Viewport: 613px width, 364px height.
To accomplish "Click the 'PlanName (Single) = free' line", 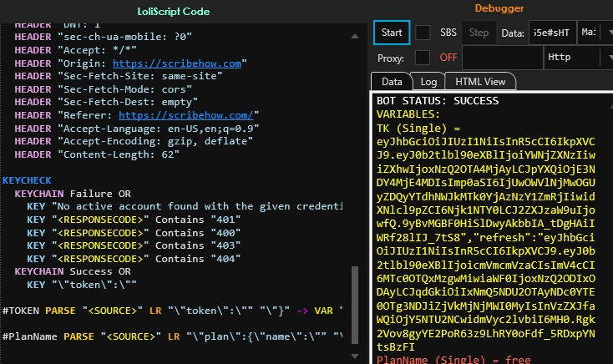I will coord(453,359).
